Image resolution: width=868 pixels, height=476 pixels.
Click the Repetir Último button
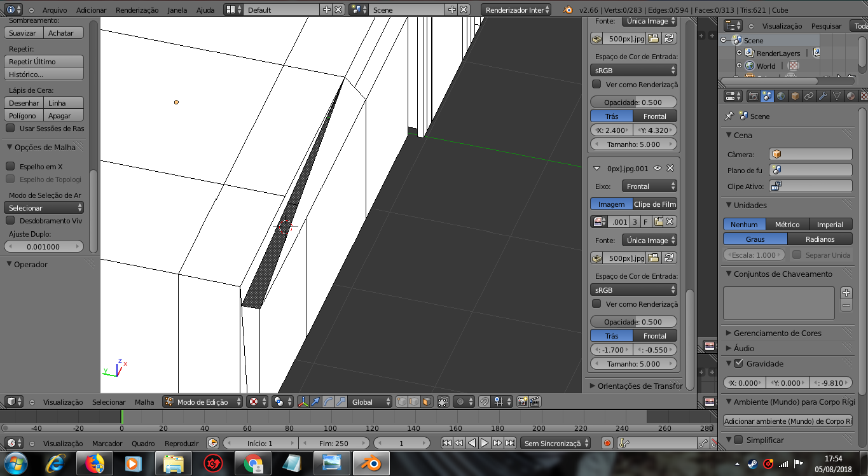click(44, 62)
